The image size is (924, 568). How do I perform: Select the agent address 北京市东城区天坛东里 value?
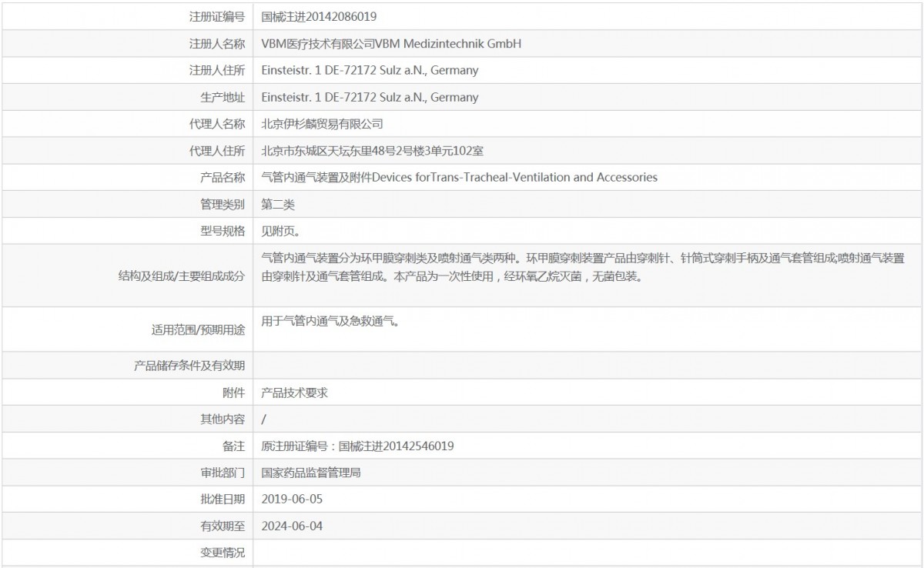pos(373,151)
